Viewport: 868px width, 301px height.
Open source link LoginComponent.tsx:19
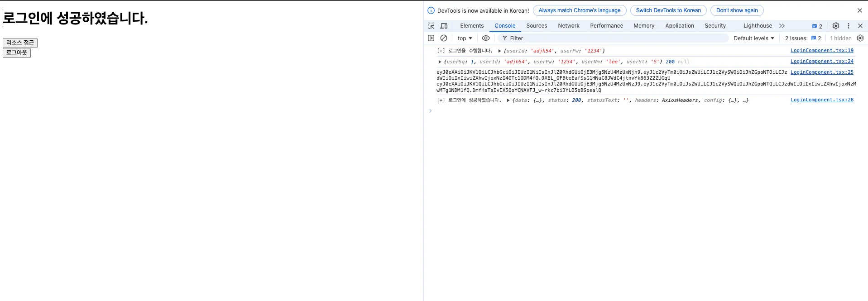(x=822, y=51)
